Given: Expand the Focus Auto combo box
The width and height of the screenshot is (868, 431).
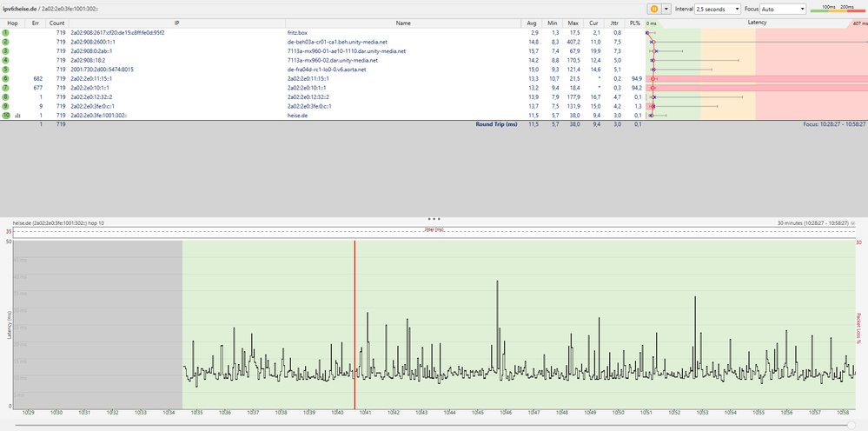Looking at the screenshot, I should (782, 8).
